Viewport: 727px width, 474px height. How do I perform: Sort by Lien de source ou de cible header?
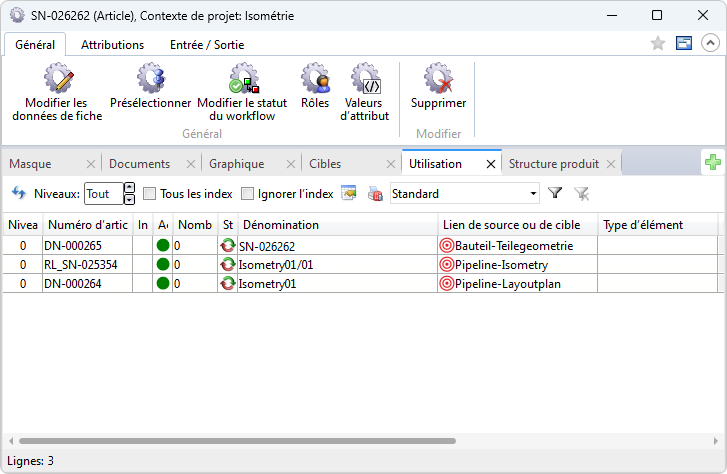(517, 225)
